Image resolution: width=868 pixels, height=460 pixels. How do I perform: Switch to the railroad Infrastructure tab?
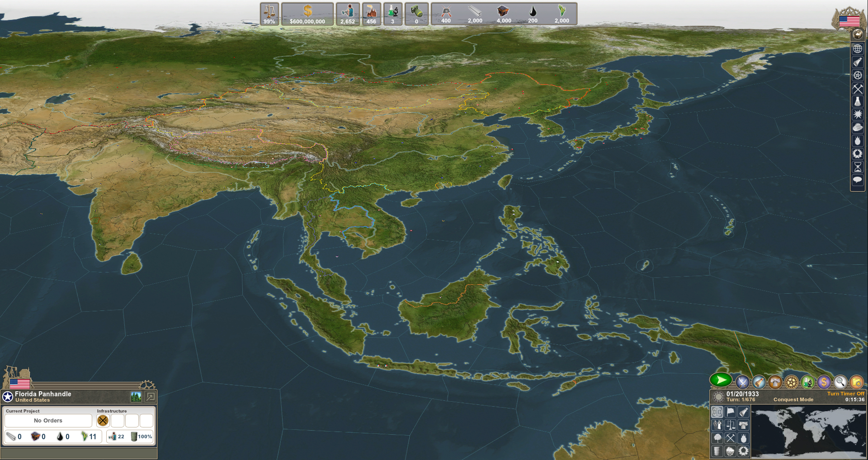click(x=103, y=421)
